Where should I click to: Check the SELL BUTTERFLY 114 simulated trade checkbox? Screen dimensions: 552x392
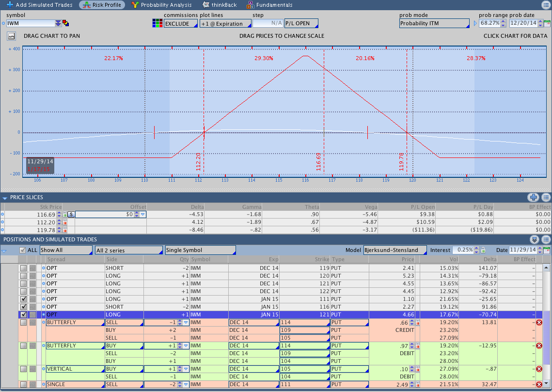(24, 322)
